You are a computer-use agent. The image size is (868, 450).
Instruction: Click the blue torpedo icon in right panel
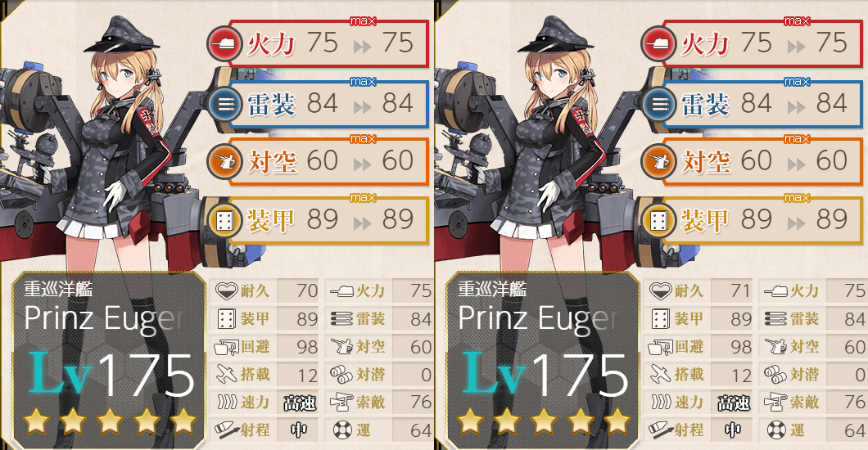coord(658,104)
